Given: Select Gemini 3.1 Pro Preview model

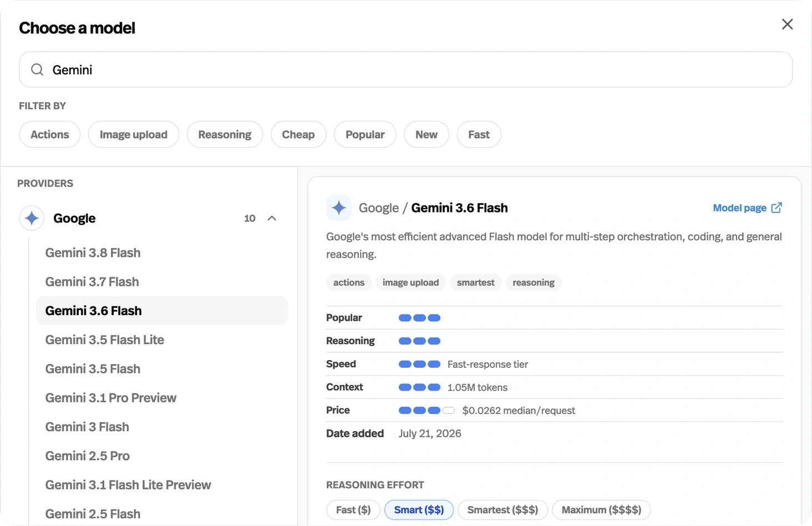Looking at the screenshot, I should [x=162, y=398].
